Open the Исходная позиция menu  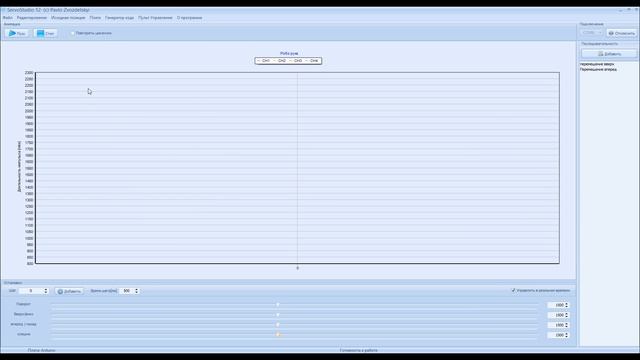tap(68, 18)
